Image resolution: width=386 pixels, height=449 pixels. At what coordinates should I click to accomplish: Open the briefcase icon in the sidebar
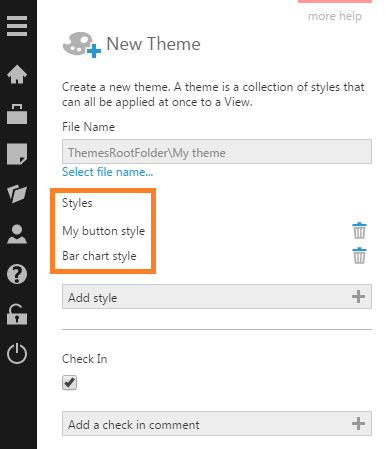(x=17, y=114)
